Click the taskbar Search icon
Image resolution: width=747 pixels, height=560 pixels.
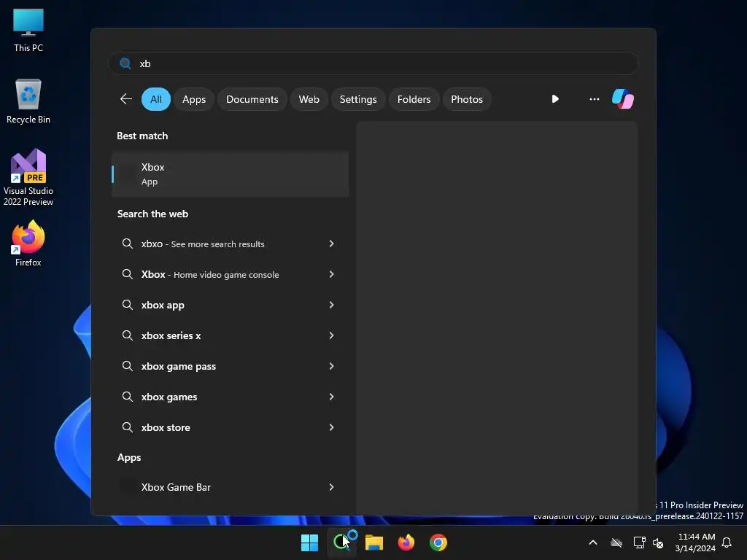pyautogui.click(x=342, y=542)
